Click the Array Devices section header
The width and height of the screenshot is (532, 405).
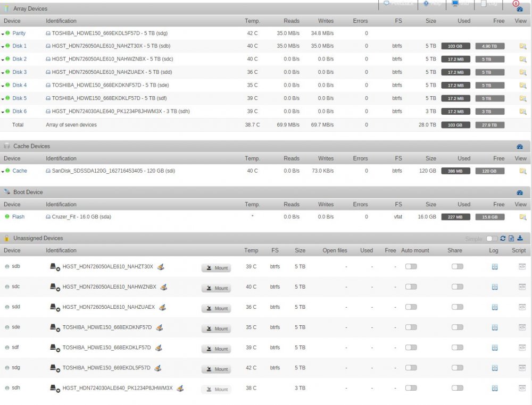coord(265,9)
